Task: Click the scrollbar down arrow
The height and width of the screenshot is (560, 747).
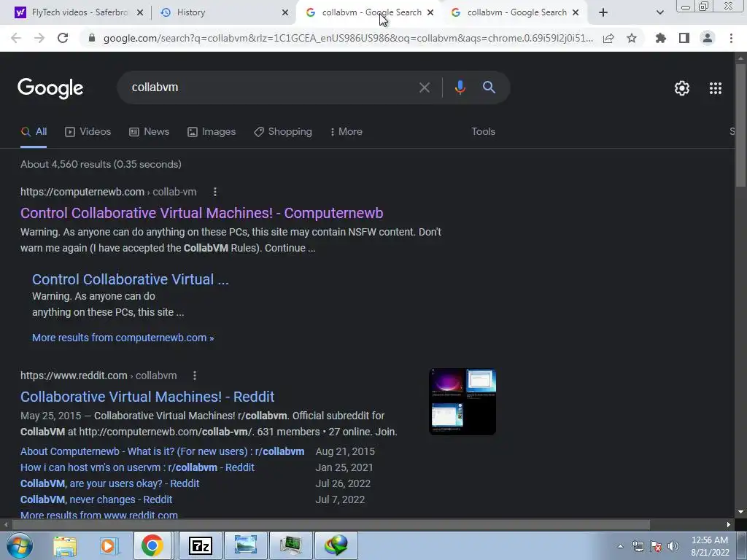Action: (x=740, y=513)
